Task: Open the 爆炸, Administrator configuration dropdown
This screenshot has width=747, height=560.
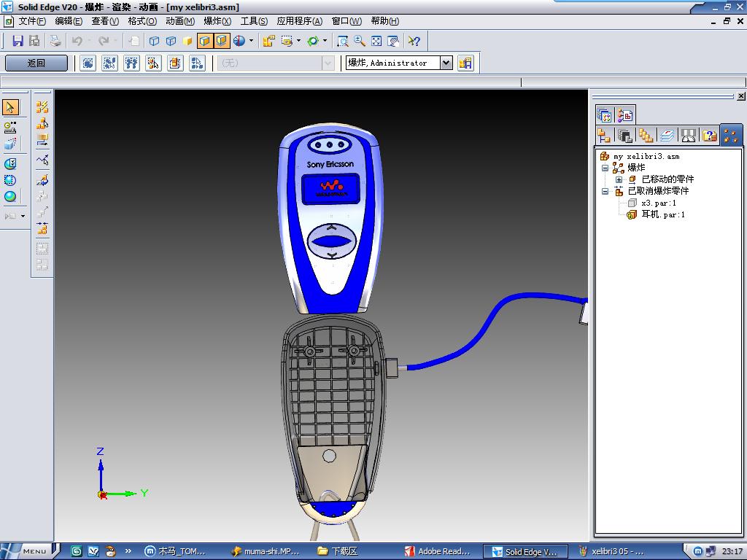Action: 446,63
